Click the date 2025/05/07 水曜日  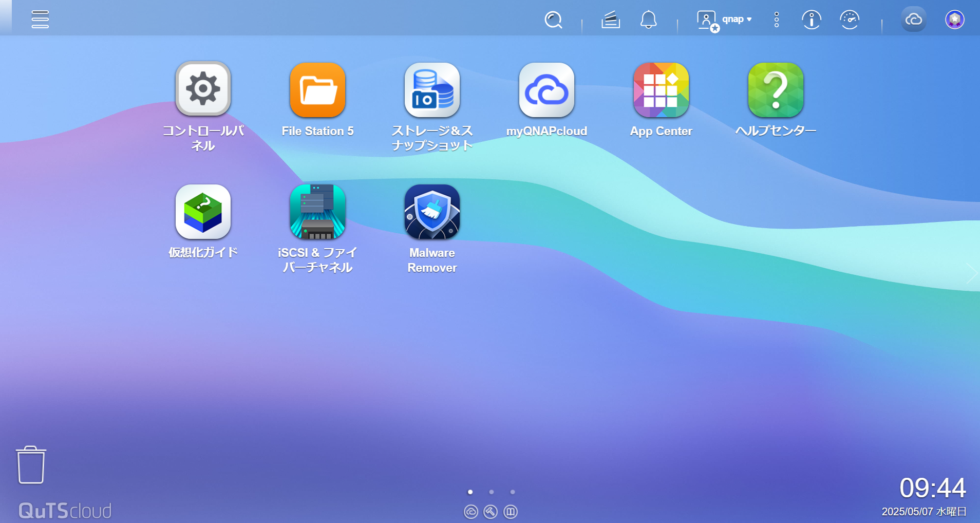pyautogui.click(x=924, y=512)
